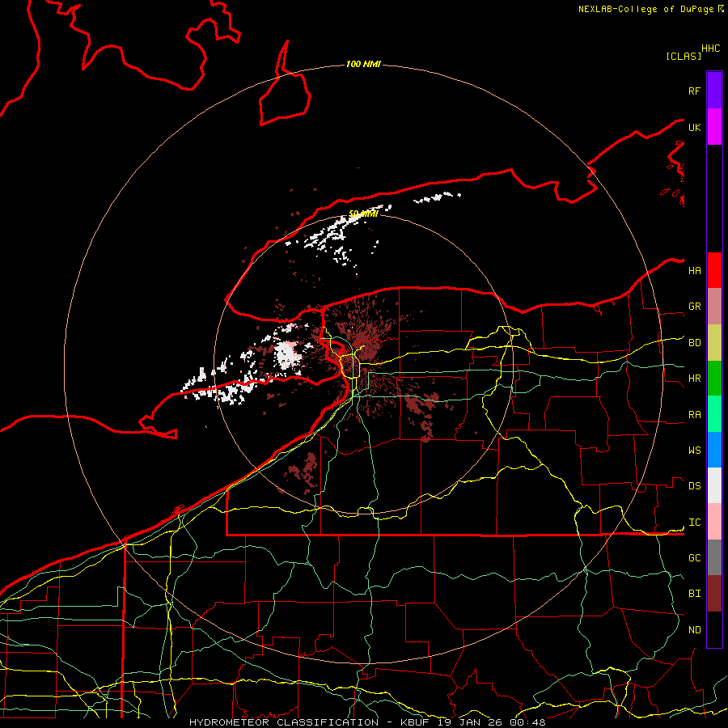The height and width of the screenshot is (728, 728).
Task: Click the BD legend label
Action: point(695,343)
